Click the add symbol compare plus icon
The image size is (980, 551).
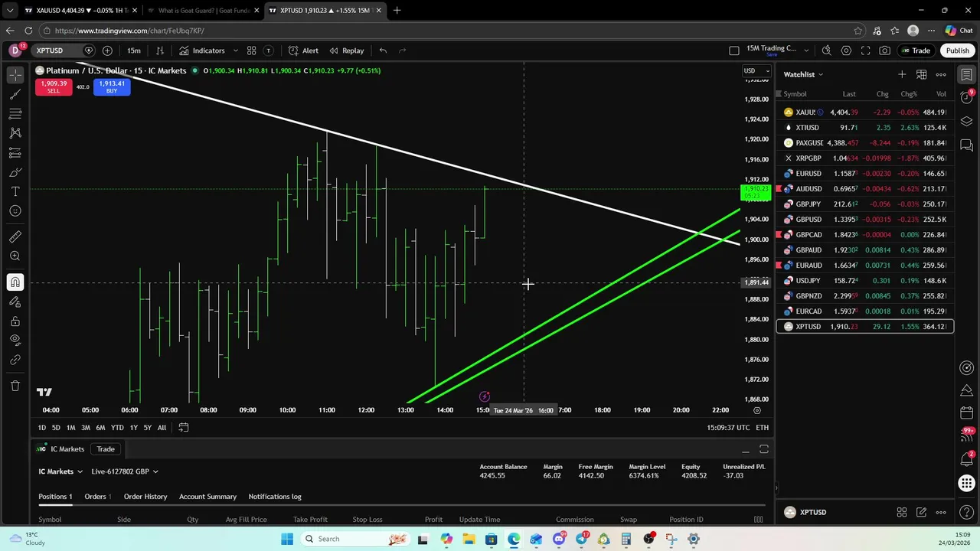coord(107,51)
